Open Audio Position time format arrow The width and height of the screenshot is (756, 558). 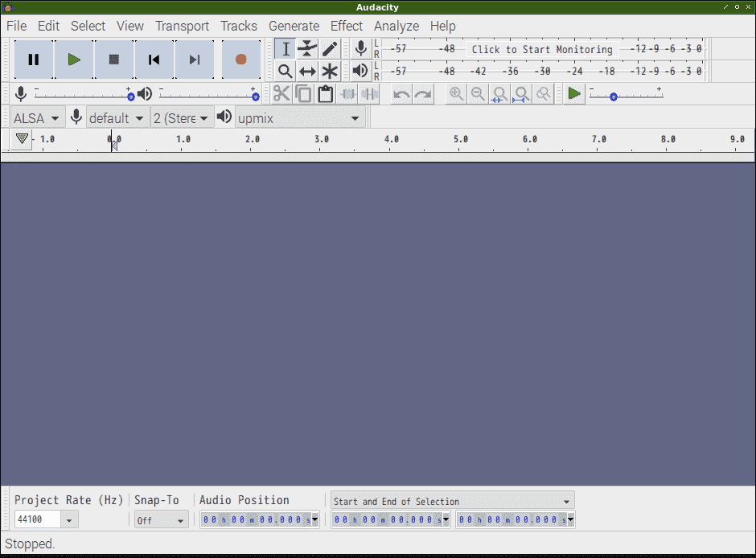[x=314, y=519]
